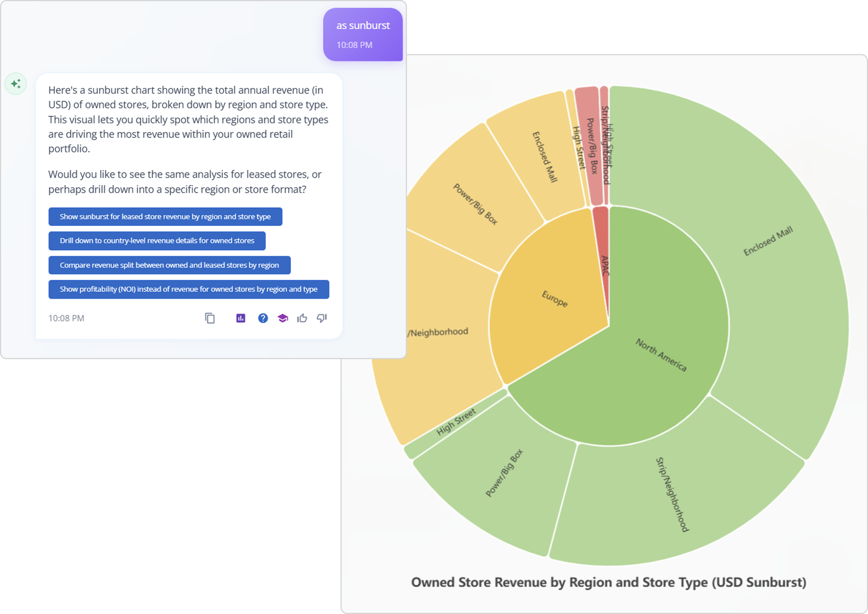This screenshot has width=868, height=614.
Task: Click the graduation cap icon
Action: coord(283,318)
